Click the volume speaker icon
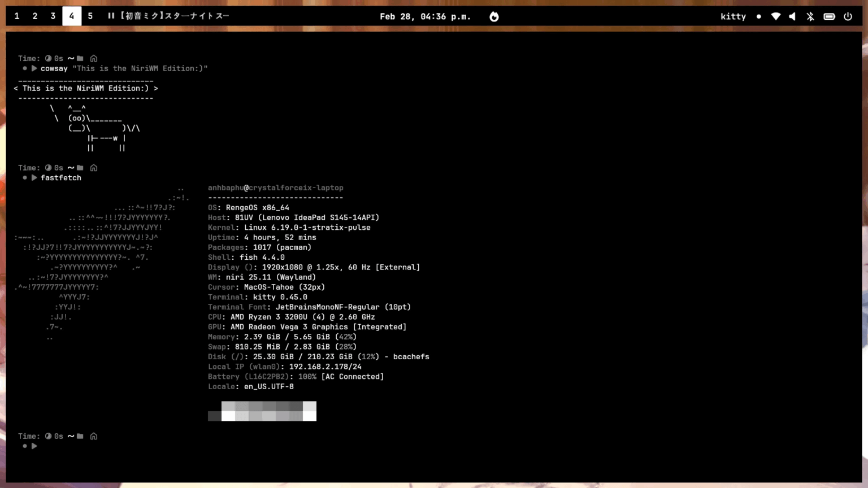 pyautogui.click(x=792, y=16)
